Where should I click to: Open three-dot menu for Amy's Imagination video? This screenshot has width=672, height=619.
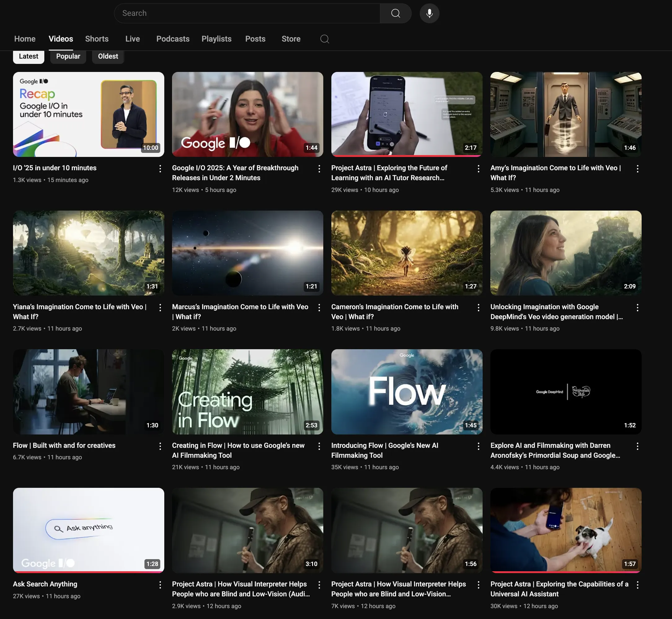coord(638,168)
